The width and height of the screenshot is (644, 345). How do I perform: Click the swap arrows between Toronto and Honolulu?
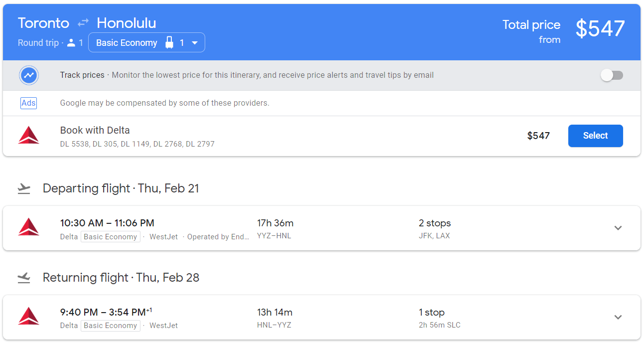pos(83,23)
